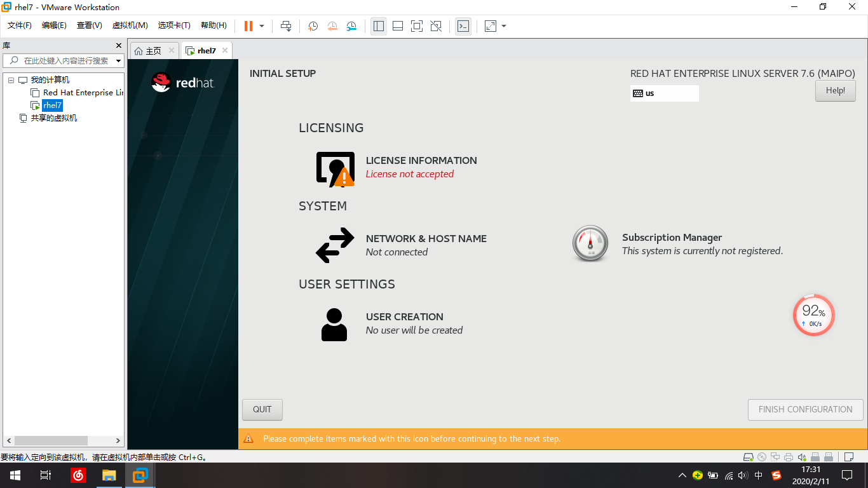
Task: Open the 编辑(E) menu
Action: tap(54, 25)
